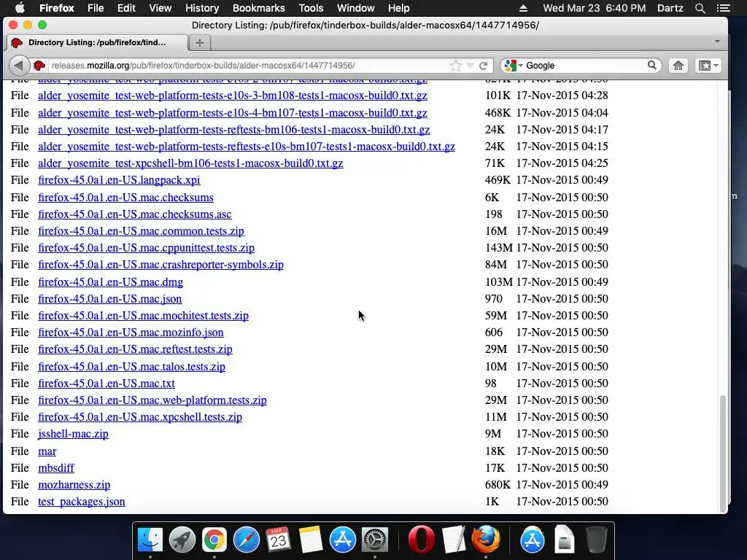Click the 103M size of mac.dmg row

(498, 282)
